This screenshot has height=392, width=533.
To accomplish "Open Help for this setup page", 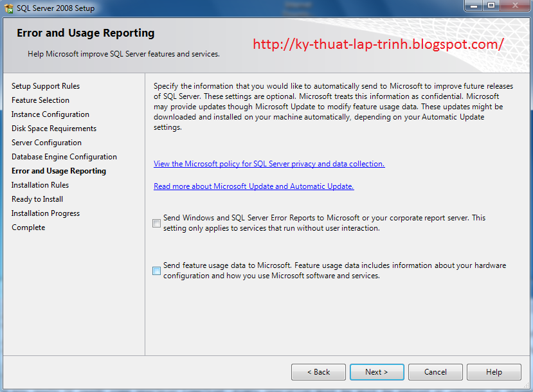I will point(494,372).
